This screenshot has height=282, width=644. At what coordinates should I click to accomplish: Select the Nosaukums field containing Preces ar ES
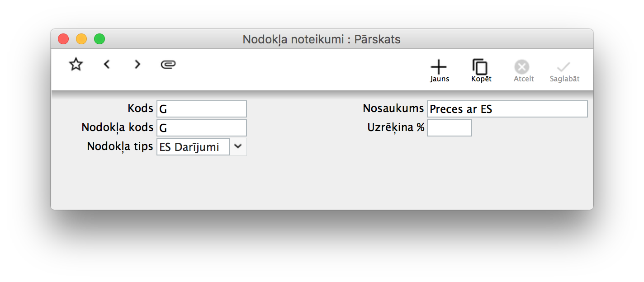(x=507, y=109)
